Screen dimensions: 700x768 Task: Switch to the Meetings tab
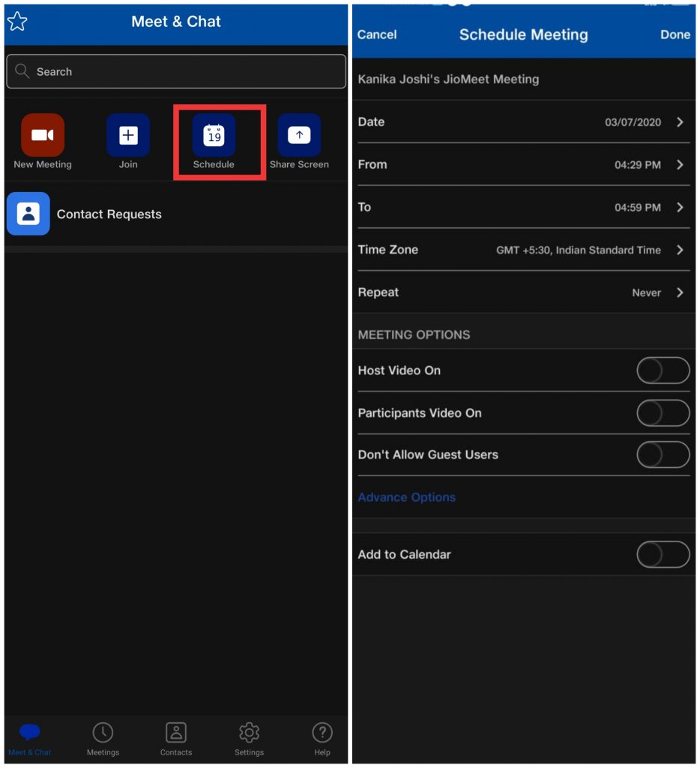[103, 739]
